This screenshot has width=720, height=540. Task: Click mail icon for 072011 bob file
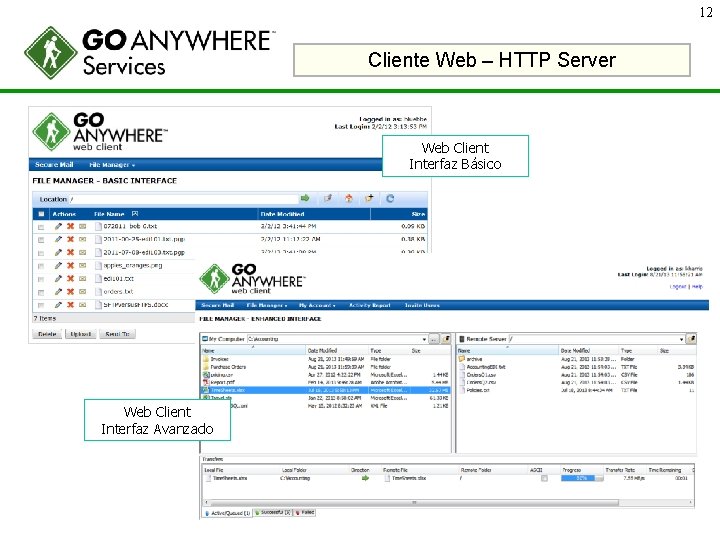83,226
